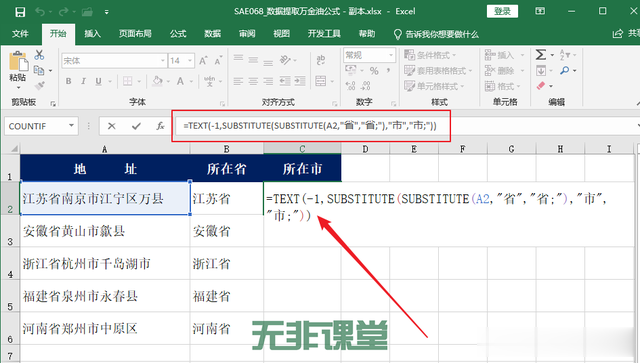
Task: Switch to the 帮助 ribbon tab
Action: click(x=367, y=33)
